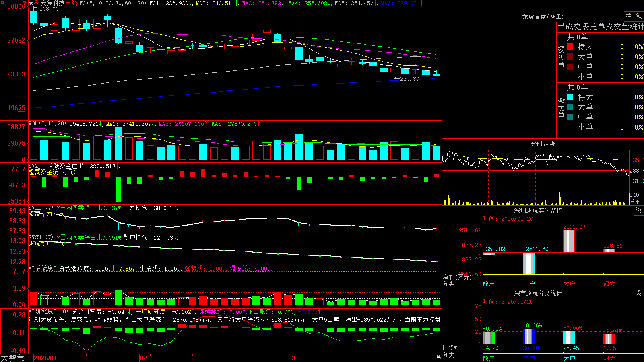This screenshot has width=644, height=362.
Task: Click the 大智慧 logo in bottom-left corner
Action: pyautogui.click(x=12, y=358)
